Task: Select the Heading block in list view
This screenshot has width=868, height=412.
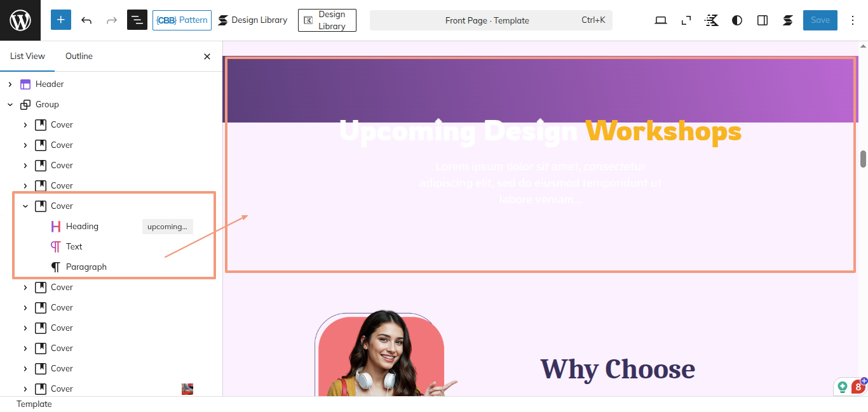Action: coord(82,227)
